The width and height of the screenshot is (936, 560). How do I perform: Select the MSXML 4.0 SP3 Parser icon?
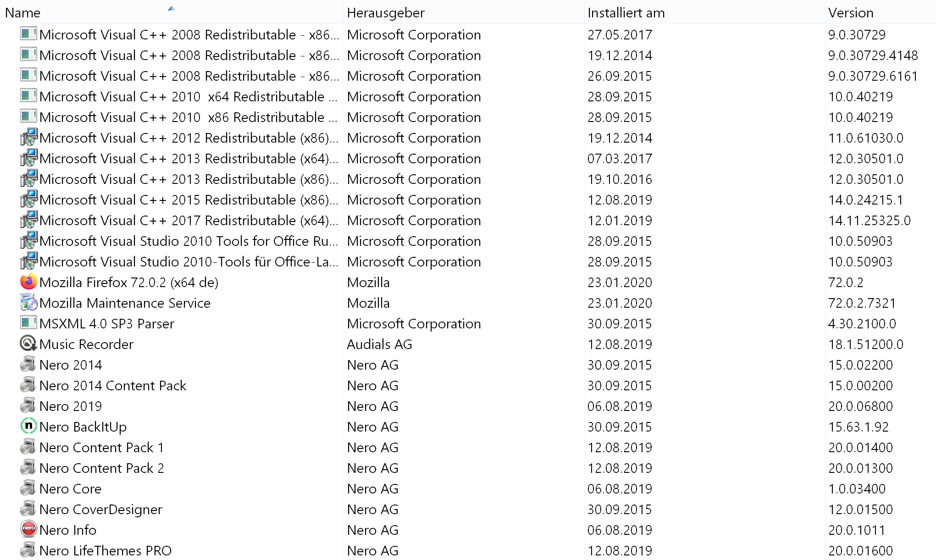28,323
